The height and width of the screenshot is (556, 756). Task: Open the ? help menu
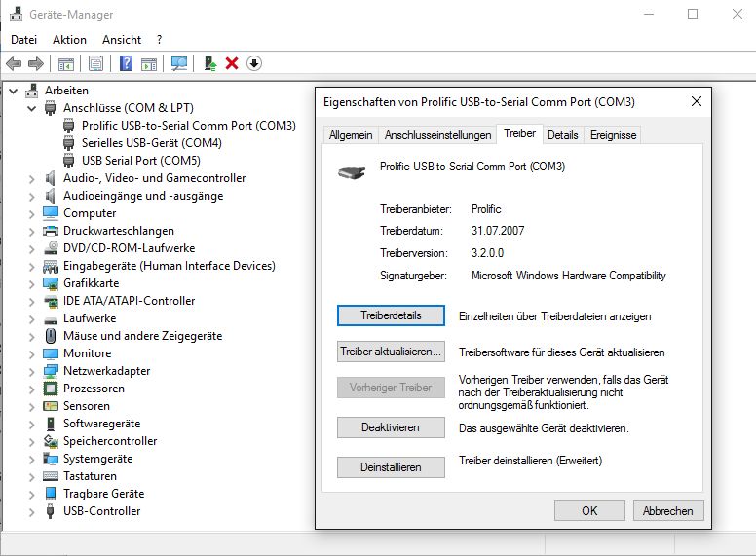click(x=159, y=40)
